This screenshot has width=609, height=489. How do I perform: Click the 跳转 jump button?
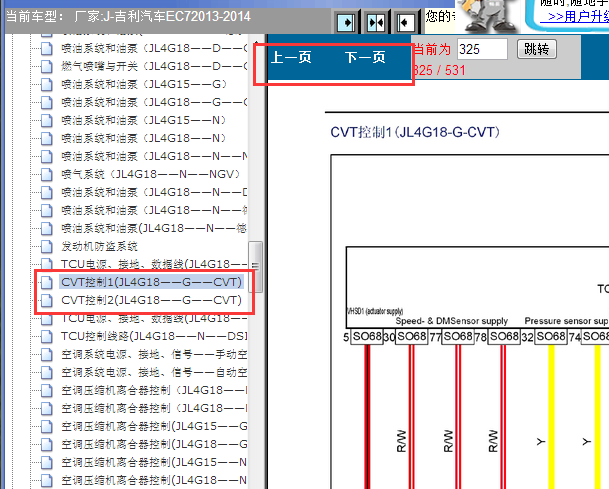[537, 49]
